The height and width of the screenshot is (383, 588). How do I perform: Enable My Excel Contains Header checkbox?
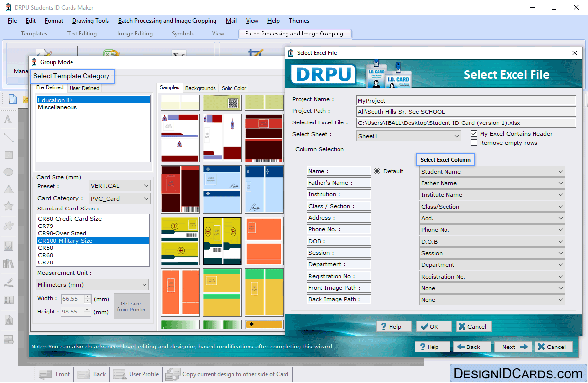coord(474,134)
